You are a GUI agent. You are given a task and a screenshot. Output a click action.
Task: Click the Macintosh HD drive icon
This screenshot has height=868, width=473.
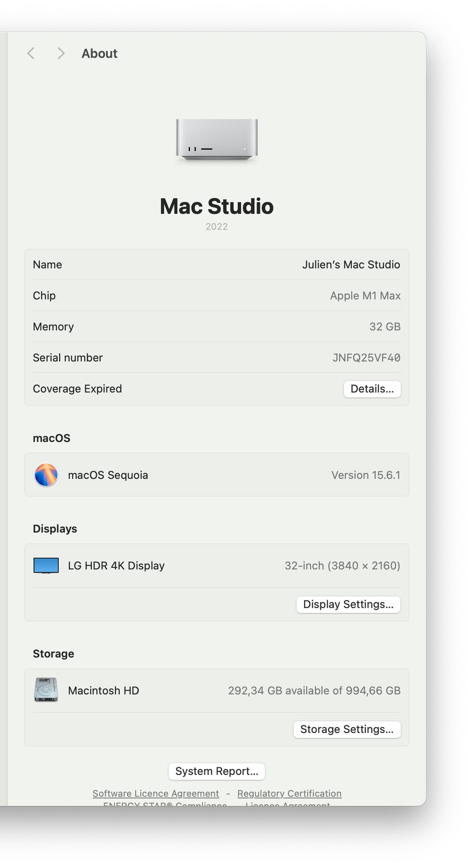[46, 690]
